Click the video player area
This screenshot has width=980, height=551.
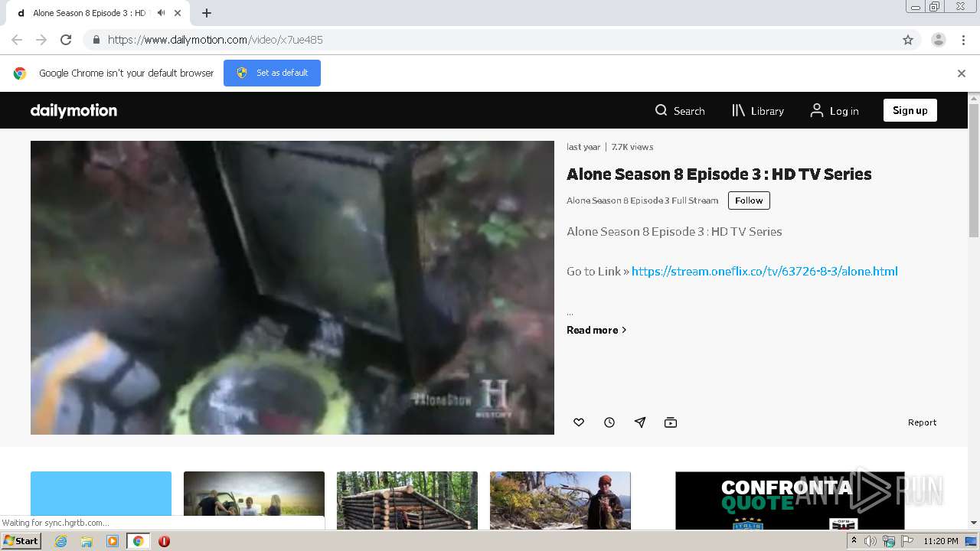pos(292,288)
